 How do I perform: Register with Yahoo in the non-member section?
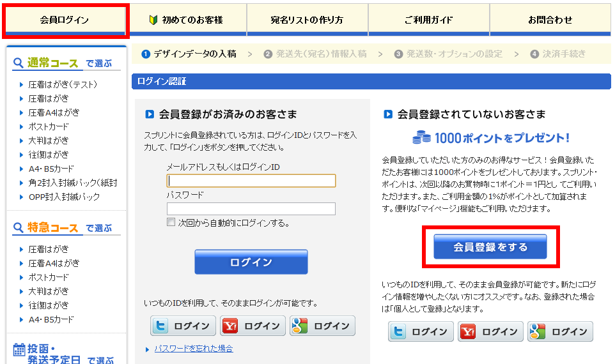(491, 331)
